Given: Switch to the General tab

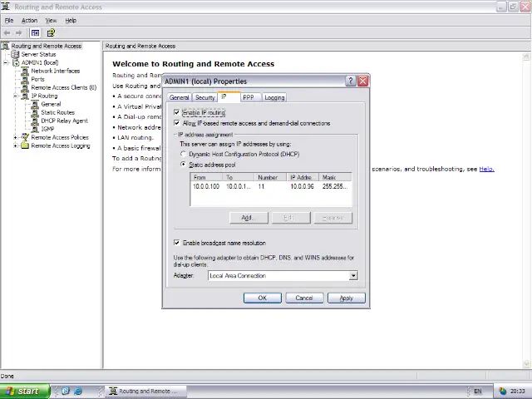Looking at the screenshot, I should tap(179, 97).
